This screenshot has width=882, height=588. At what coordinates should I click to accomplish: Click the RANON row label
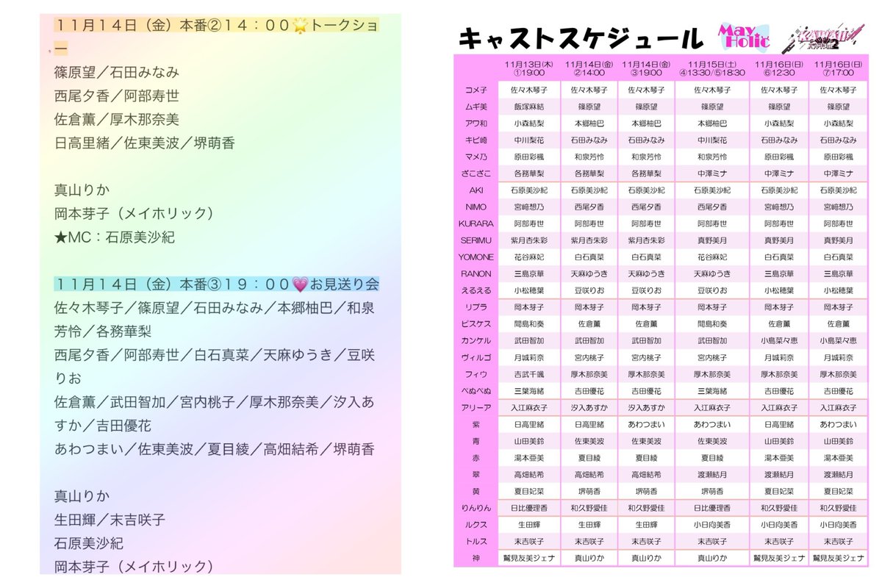(476, 274)
